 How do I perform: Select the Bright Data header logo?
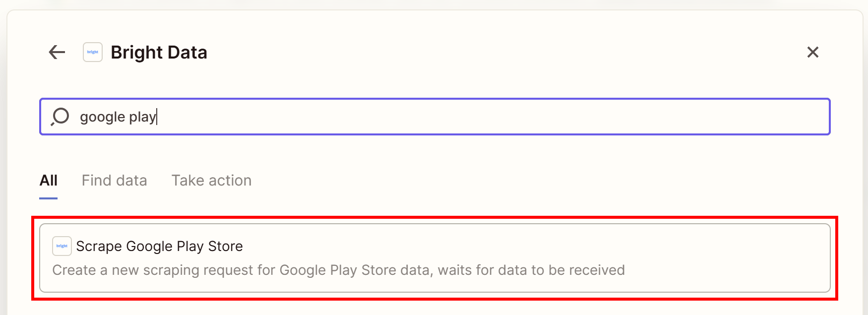(x=92, y=52)
